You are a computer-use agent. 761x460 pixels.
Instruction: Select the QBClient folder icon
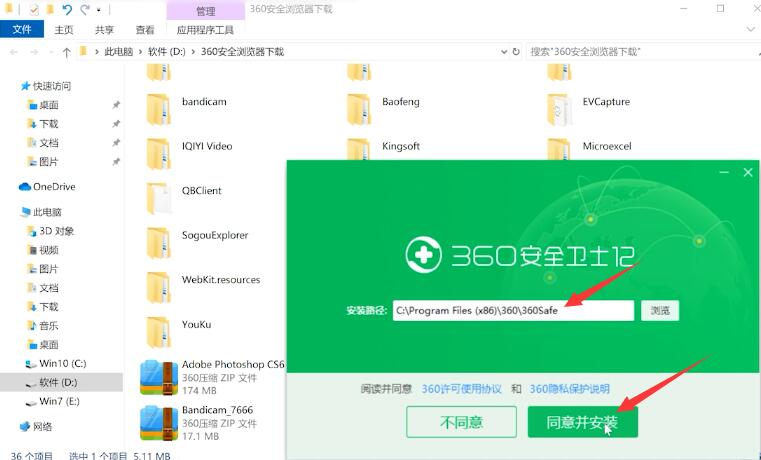point(159,198)
